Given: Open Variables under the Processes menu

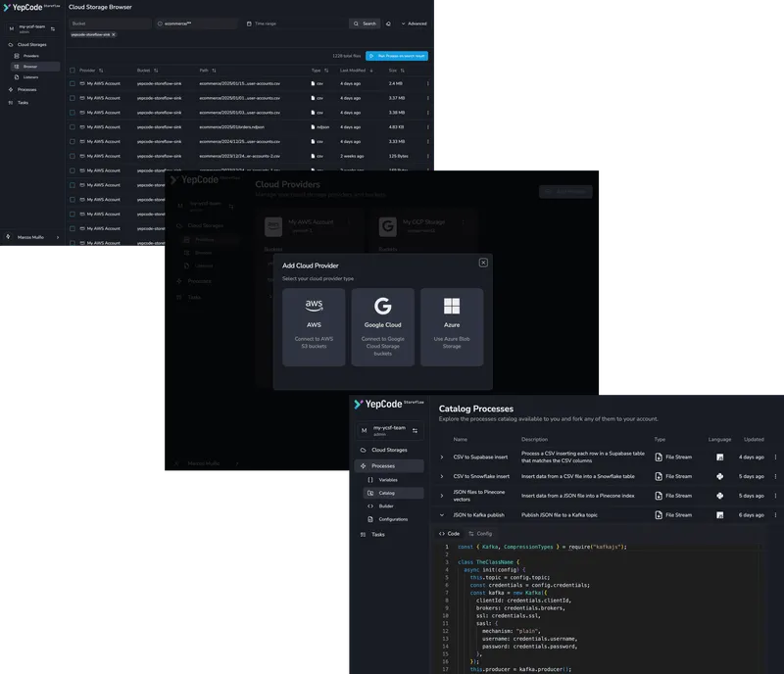Looking at the screenshot, I should click(386, 480).
